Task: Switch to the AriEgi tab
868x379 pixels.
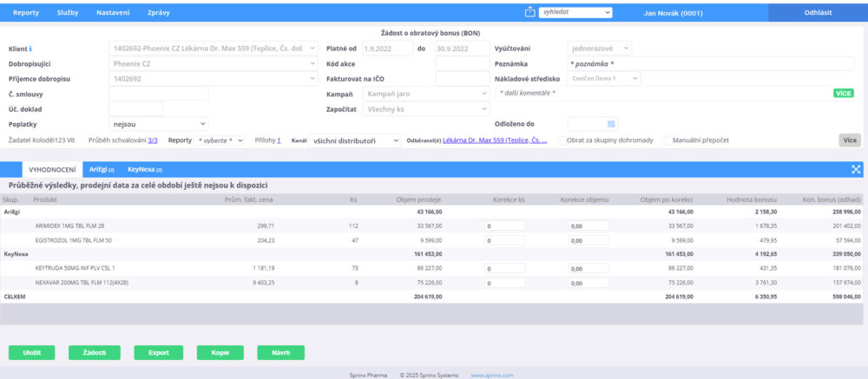Action: pos(102,169)
